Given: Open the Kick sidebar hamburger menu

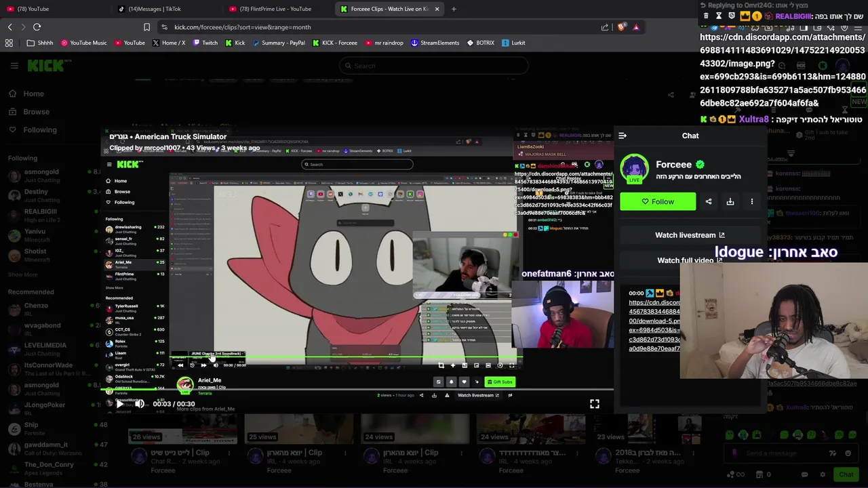Looking at the screenshot, I should coord(14,66).
